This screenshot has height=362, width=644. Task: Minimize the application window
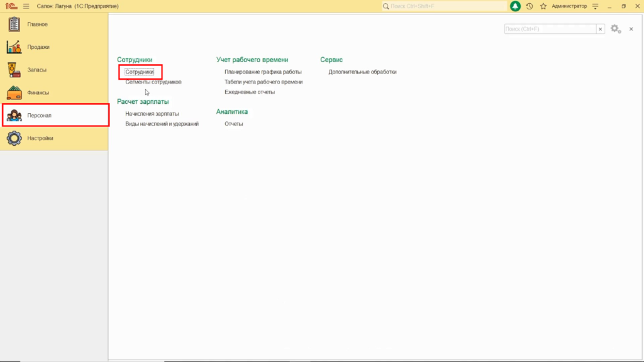(609, 6)
